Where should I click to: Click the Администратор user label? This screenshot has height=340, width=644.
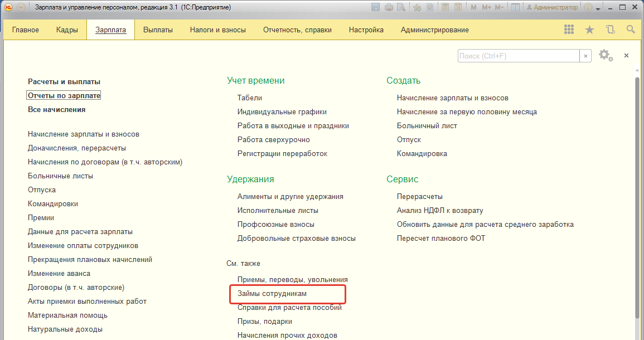coord(552,7)
